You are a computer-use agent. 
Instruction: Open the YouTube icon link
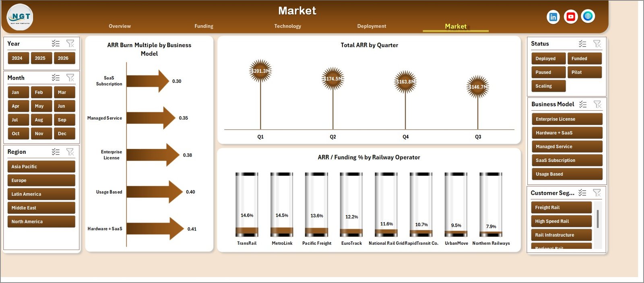571,17
